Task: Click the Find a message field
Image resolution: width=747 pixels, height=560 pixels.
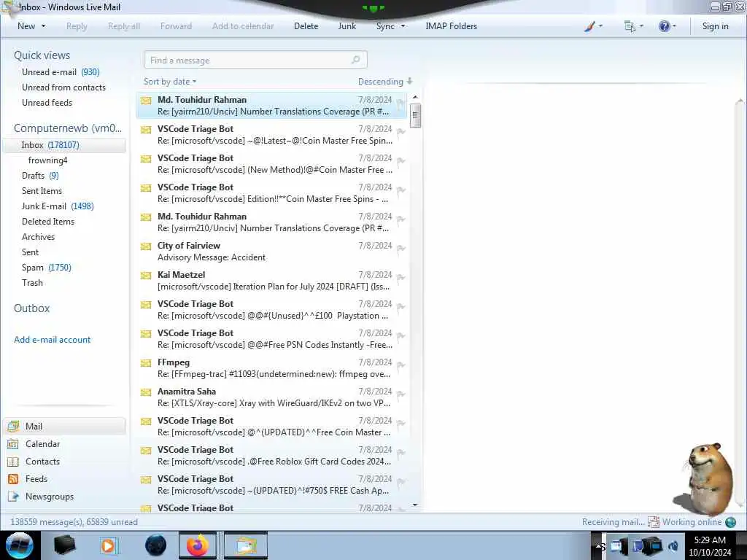Action: pos(255,60)
